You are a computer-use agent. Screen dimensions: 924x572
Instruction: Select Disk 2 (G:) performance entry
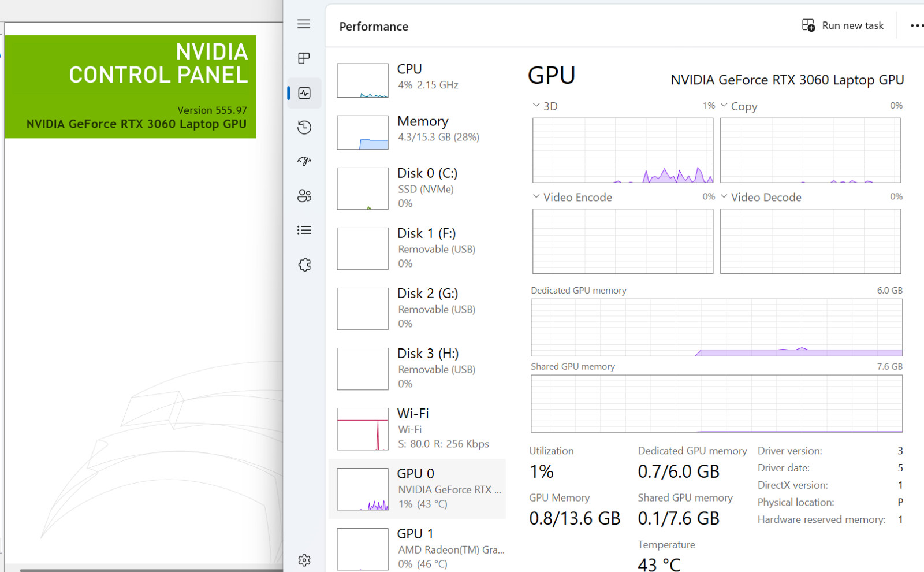[418, 309]
